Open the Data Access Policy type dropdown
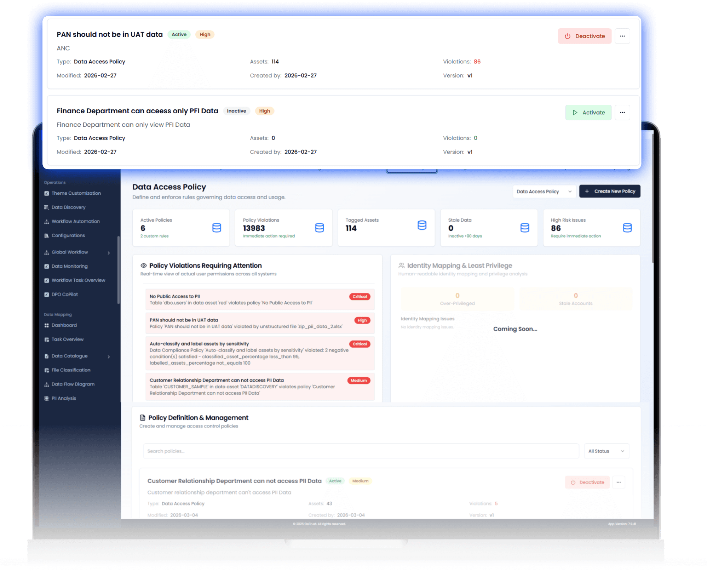The width and height of the screenshot is (707, 588). (x=544, y=192)
